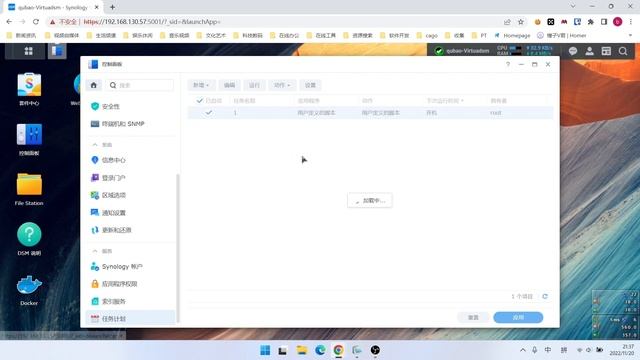This screenshot has height=360, width=640.
Task: Select the task row owner 'root'
Action: point(496,113)
